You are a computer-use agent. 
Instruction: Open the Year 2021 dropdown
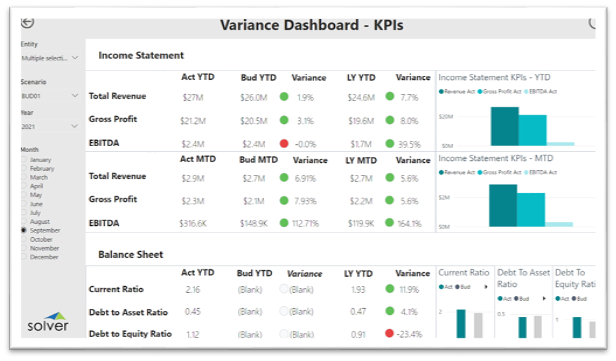coord(50,126)
